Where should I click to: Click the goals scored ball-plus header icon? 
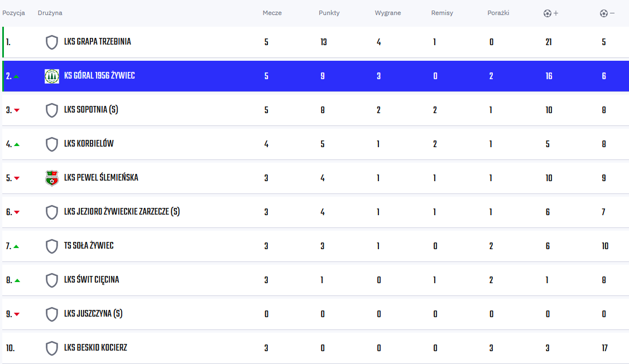pyautogui.click(x=551, y=13)
